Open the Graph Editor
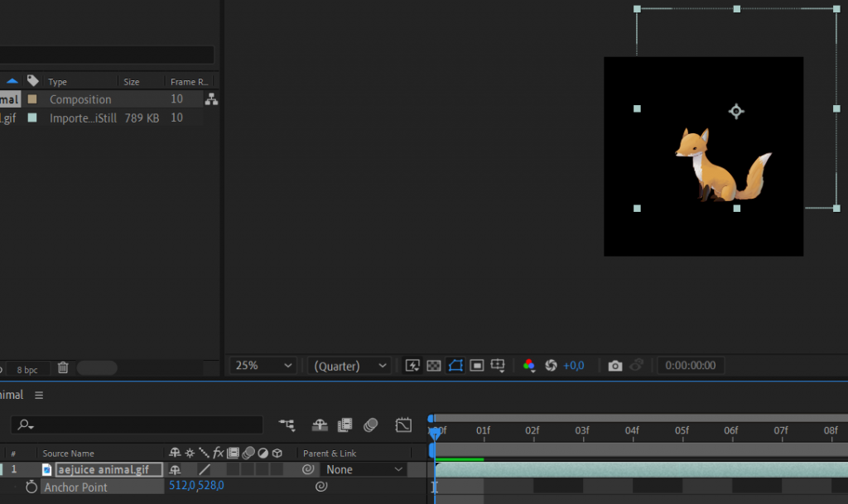The image size is (848, 504). pos(403,425)
